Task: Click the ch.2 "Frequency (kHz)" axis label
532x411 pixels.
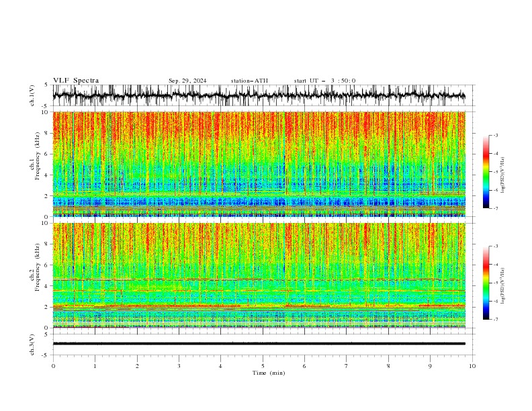Action: tap(37, 267)
